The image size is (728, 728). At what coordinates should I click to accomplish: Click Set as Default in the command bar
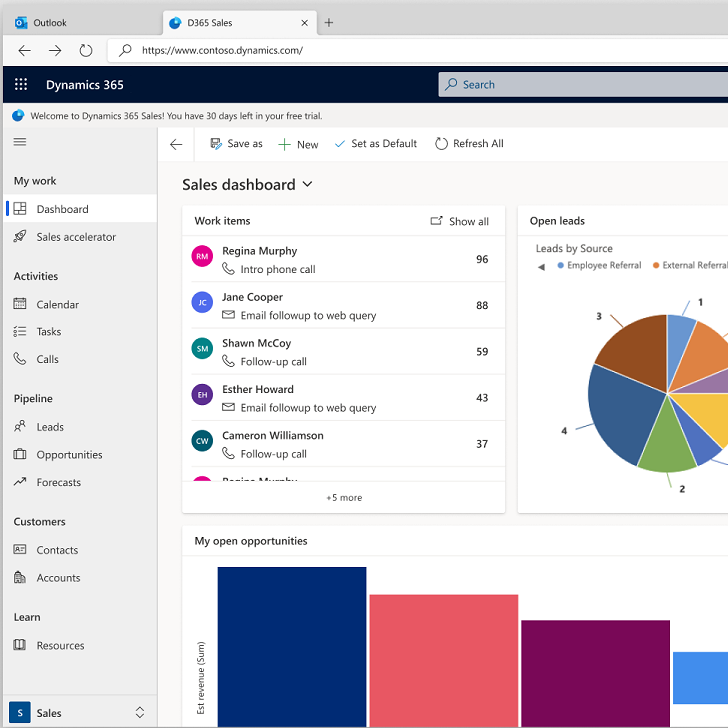(x=376, y=144)
